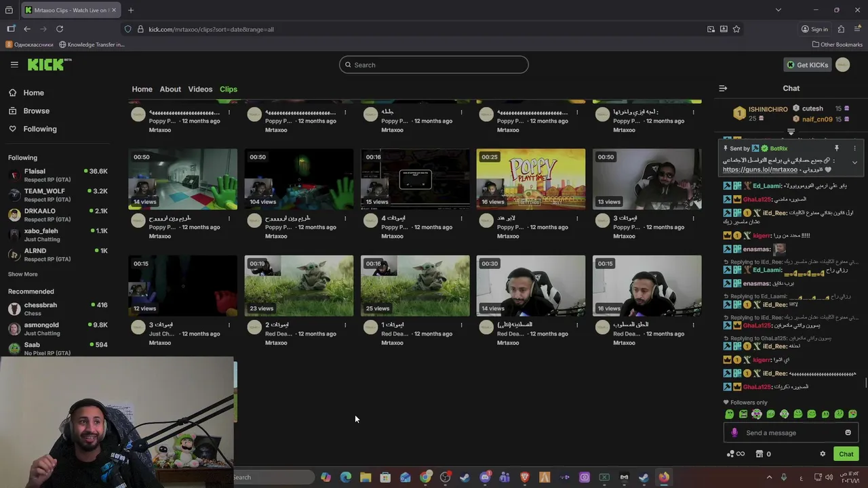This screenshot has width=868, height=488.
Task: Click the Send a message input box
Action: click(791, 432)
